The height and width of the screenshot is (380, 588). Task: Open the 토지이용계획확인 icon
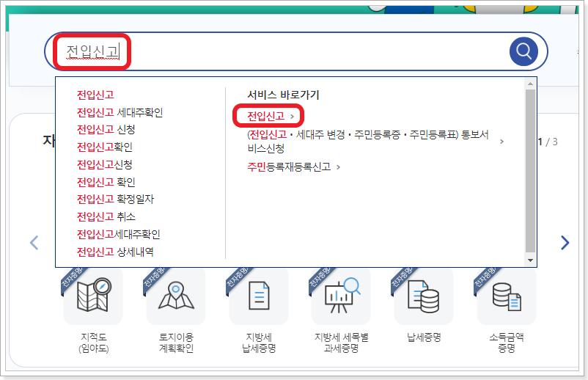pyautogui.click(x=176, y=297)
